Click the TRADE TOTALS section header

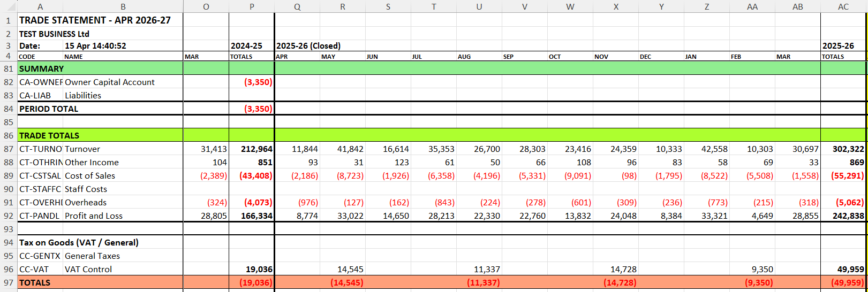tap(49, 135)
